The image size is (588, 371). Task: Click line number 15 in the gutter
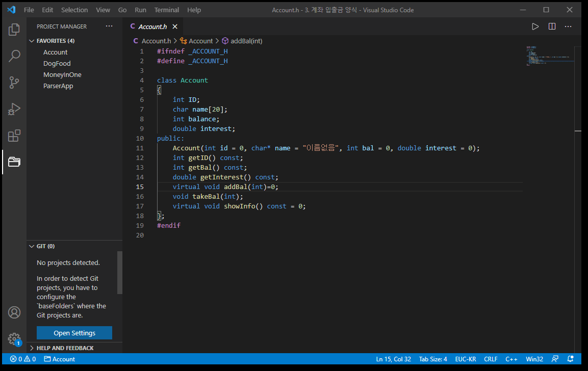coord(140,187)
